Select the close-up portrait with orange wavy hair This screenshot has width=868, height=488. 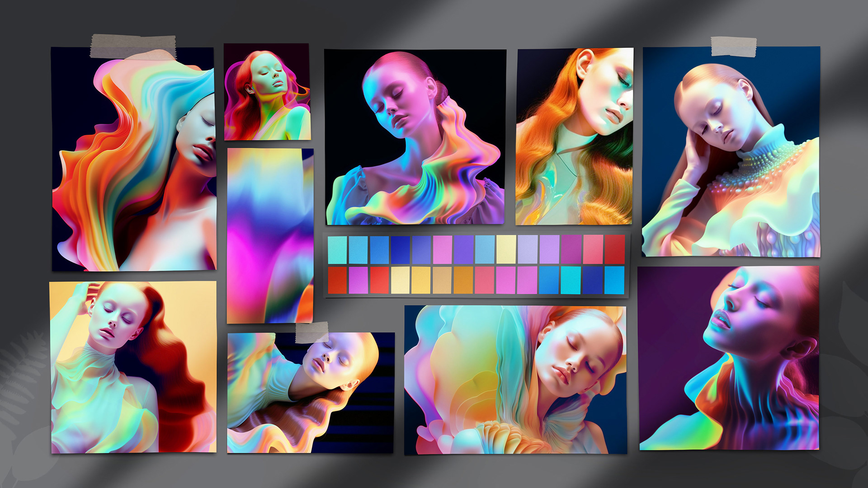point(575,136)
